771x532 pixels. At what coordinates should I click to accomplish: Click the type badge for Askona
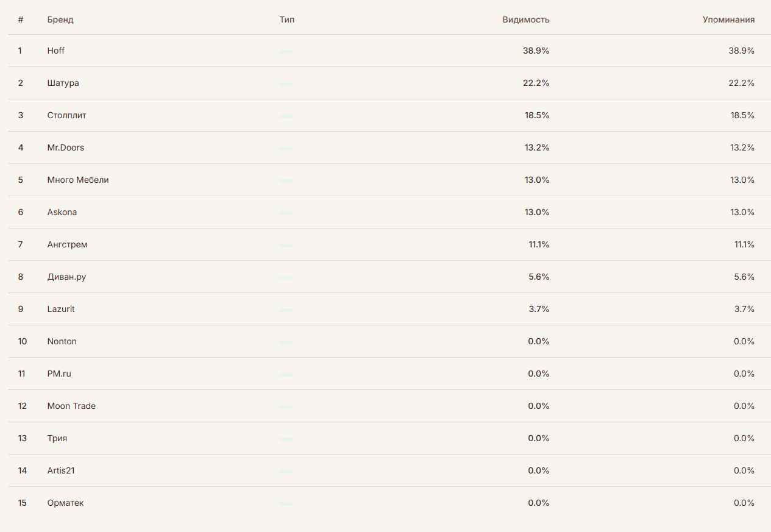pyautogui.click(x=286, y=213)
